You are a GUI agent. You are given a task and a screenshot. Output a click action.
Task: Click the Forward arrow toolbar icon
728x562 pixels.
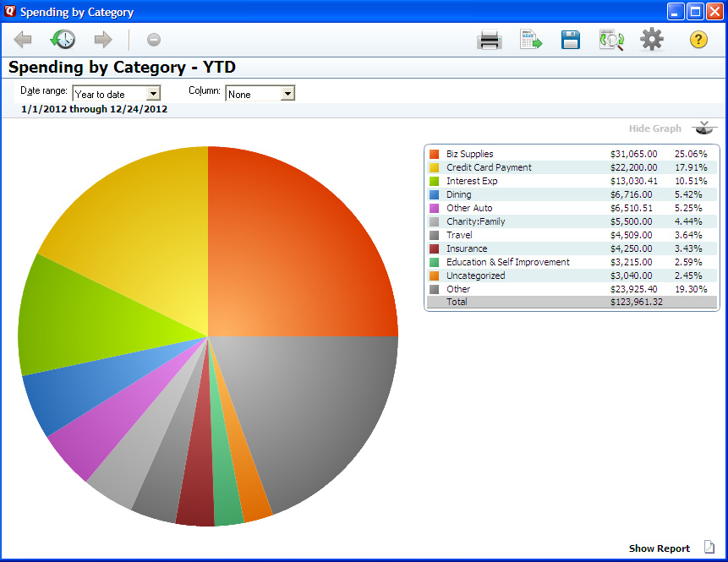103,40
